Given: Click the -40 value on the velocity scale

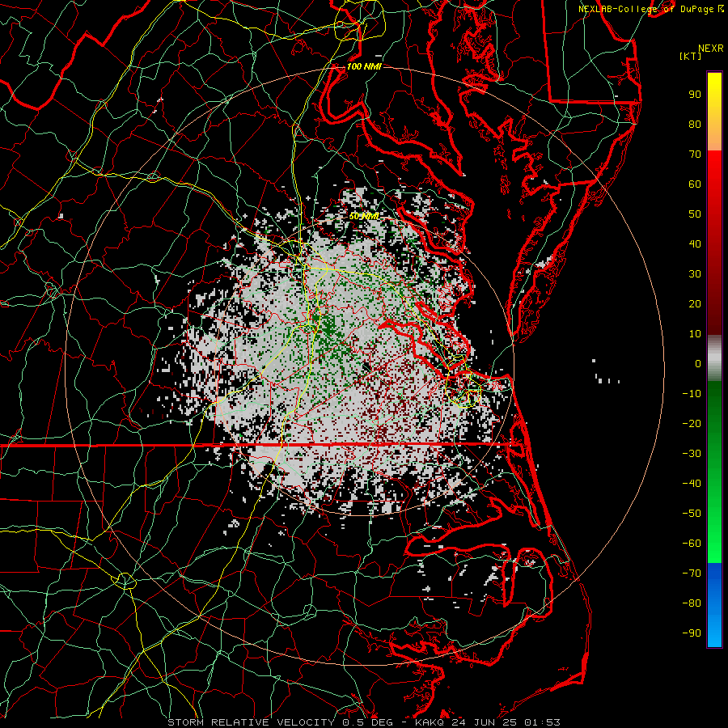Looking at the screenshot, I should [692, 484].
